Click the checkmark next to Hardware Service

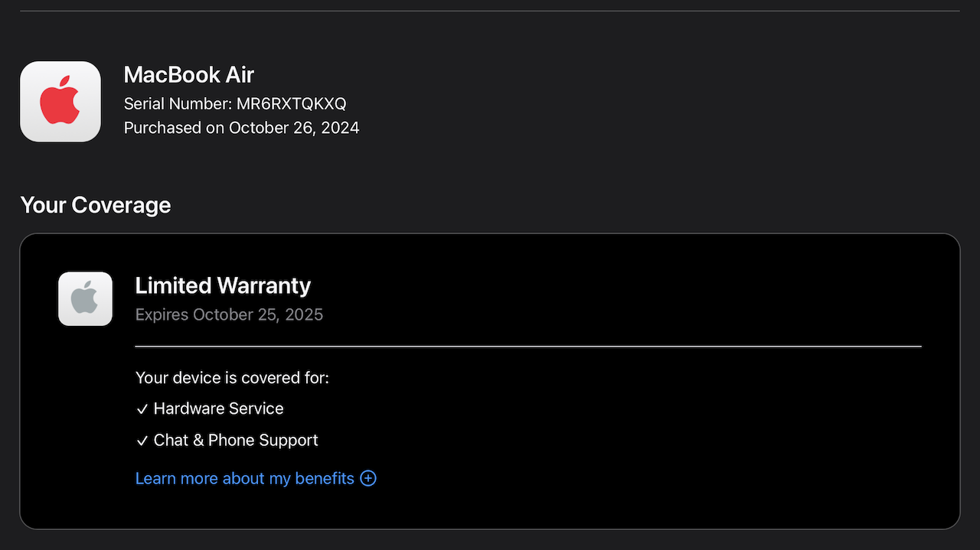tap(142, 409)
